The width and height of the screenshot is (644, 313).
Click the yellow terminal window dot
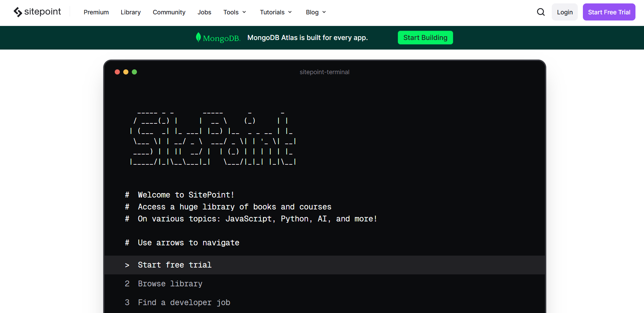[x=126, y=72]
